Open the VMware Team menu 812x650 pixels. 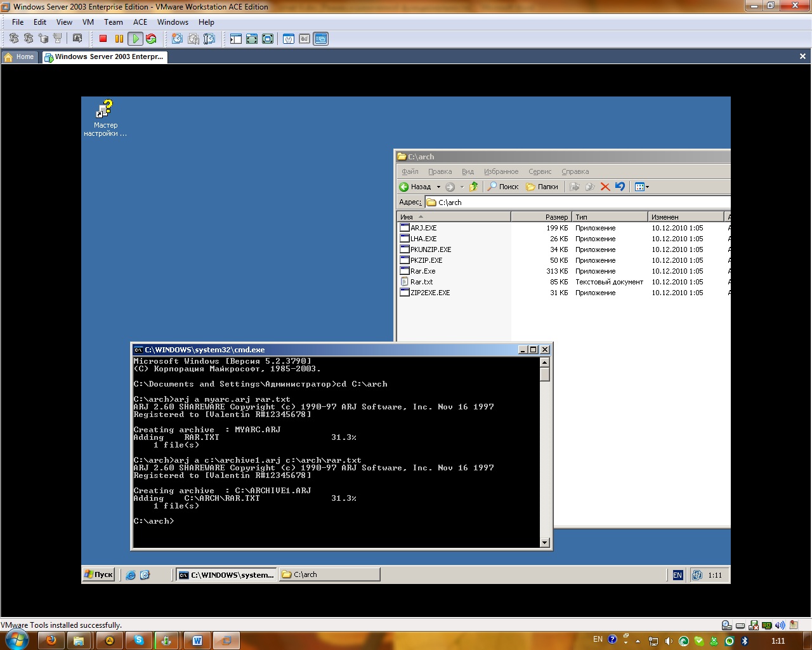point(114,22)
